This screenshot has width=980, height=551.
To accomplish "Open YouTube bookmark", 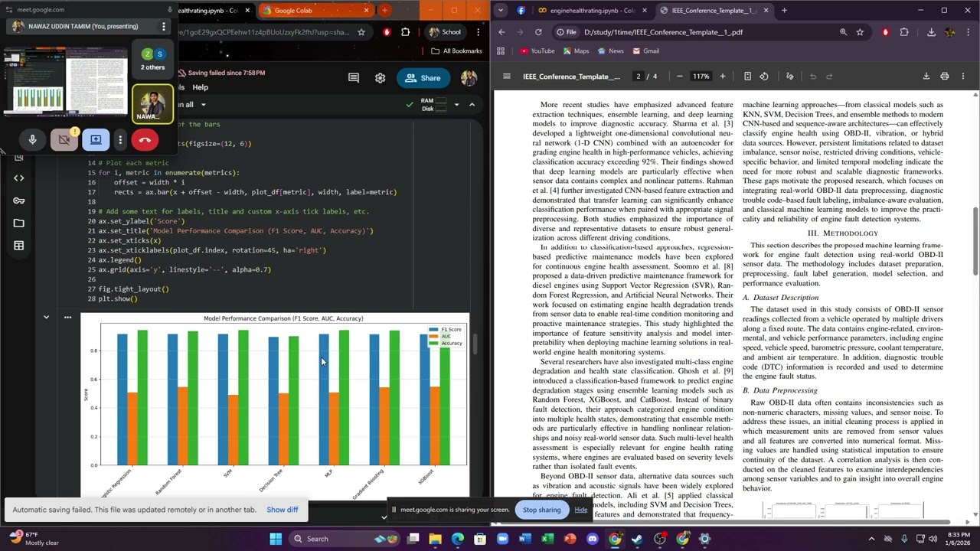I will pos(537,51).
